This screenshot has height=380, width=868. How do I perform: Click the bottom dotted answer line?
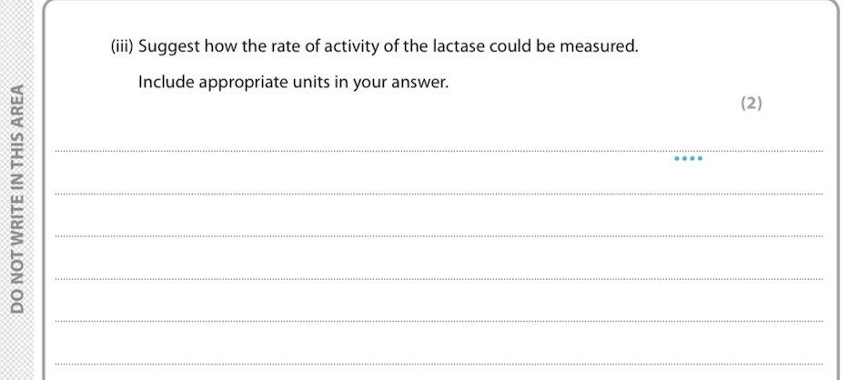coord(437,364)
